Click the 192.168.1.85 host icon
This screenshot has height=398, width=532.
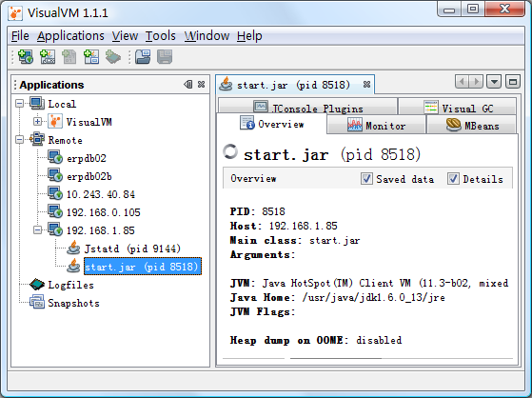55,229
